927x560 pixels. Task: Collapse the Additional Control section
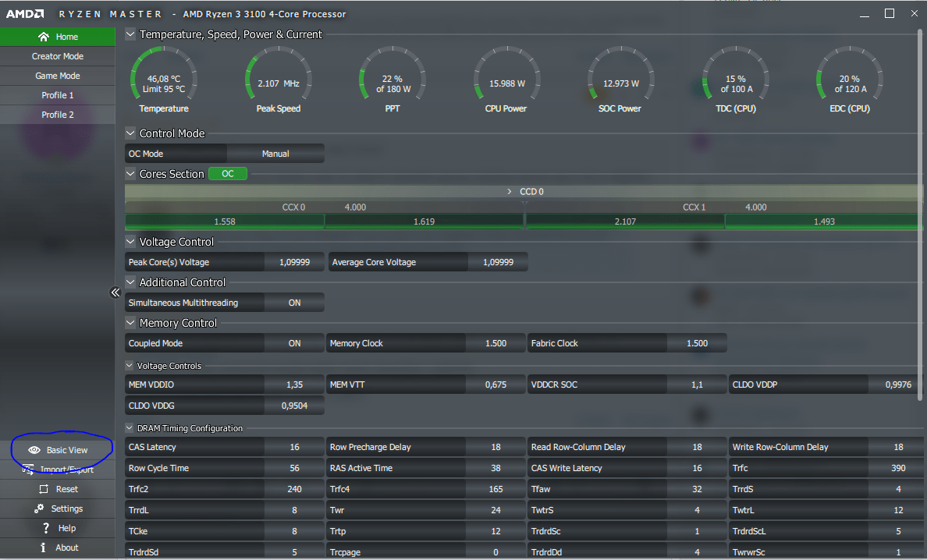coord(130,282)
